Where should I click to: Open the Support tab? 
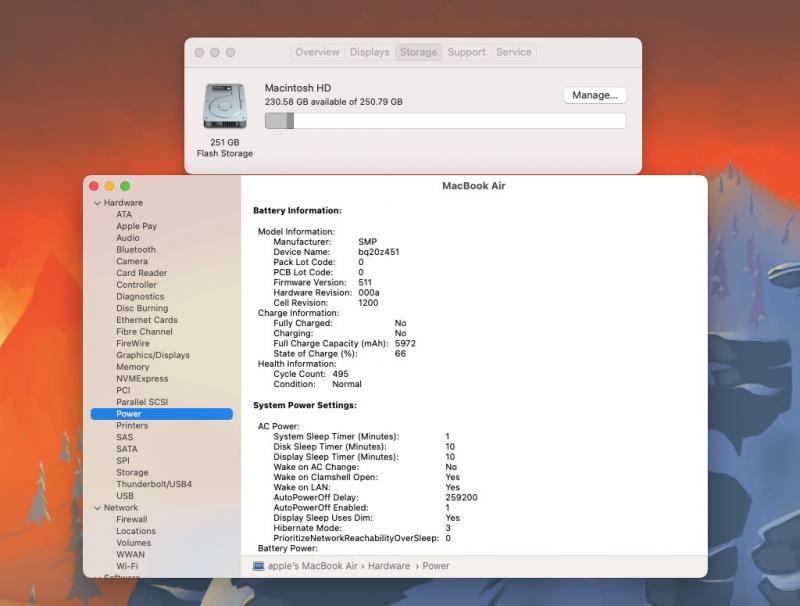466,52
